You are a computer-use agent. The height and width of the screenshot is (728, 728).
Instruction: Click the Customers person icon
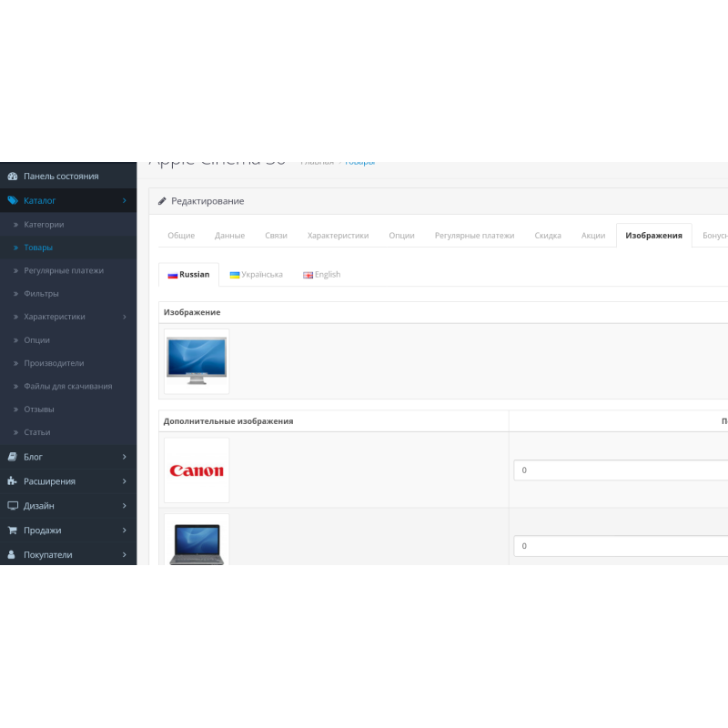tap(13, 555)
